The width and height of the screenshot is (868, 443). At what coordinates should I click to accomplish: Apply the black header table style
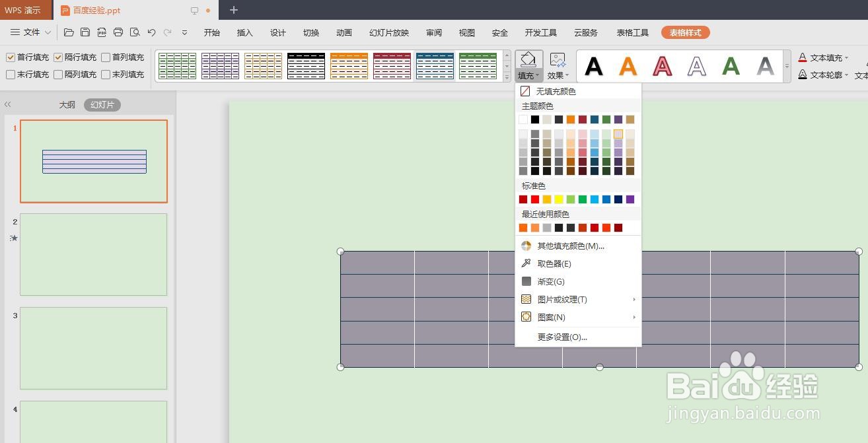click(306, 66)
